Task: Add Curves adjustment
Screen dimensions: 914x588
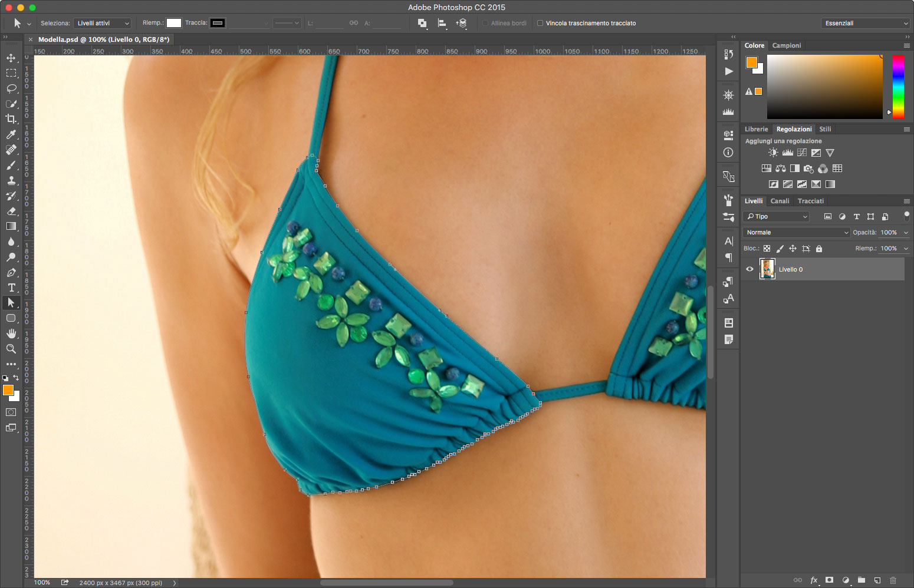Action: point(801,153)
